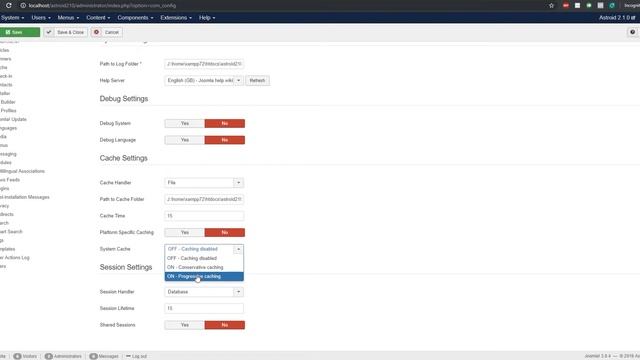Viewport: 640px width, 360px height.
Task: Open the Help menu
Action: [207, 18]
